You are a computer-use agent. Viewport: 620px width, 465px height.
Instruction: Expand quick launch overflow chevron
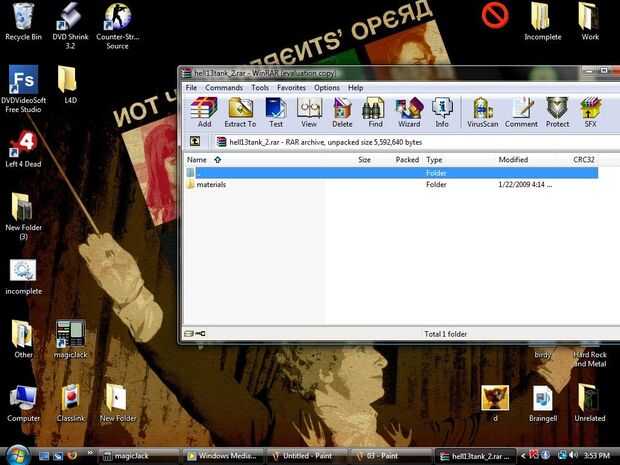(90, 453)
